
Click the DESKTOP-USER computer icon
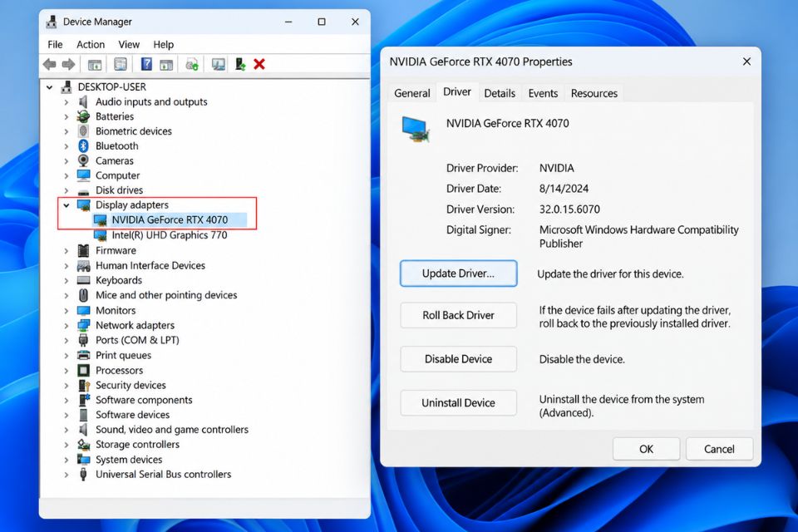click(x=66, y=86)
